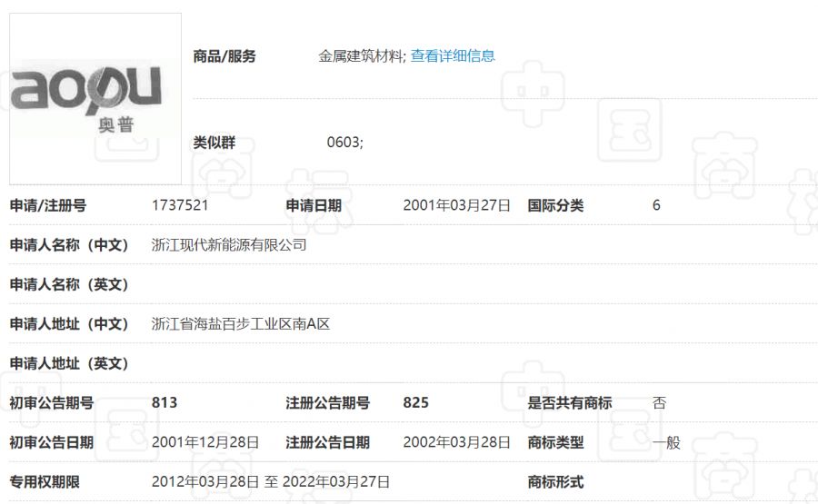Click the 商品/服务 label
The image size is (818, 504).
pyautogui.click(x=224, y=55)
